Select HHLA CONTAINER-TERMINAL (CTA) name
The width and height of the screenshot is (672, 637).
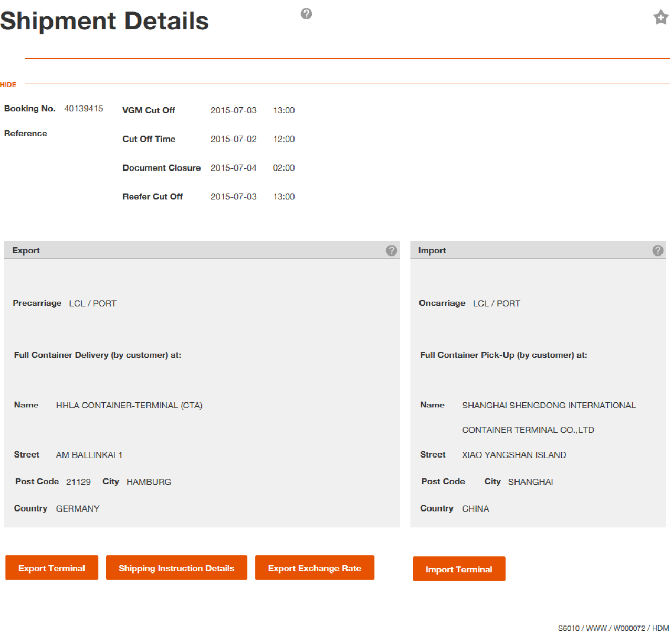point(129,405)
